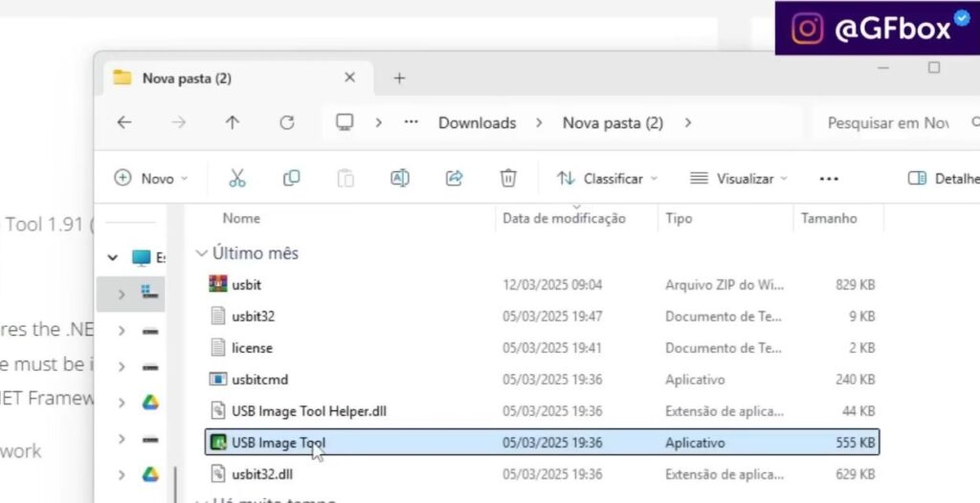Click the Arquivo ZIP type cell
Screen dimensions: 980x503
tap(724, 284)
